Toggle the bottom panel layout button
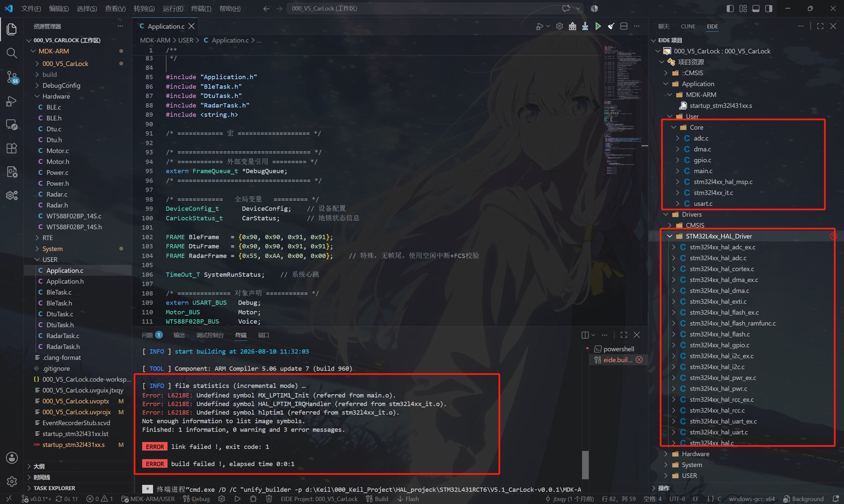Screen dimensions: 844x504 click(x=756, y=9)
